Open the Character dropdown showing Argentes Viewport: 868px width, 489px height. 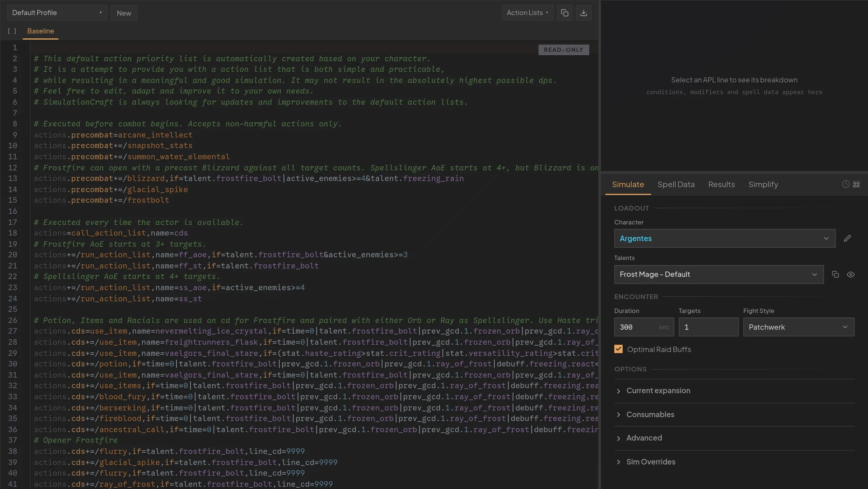725,239
